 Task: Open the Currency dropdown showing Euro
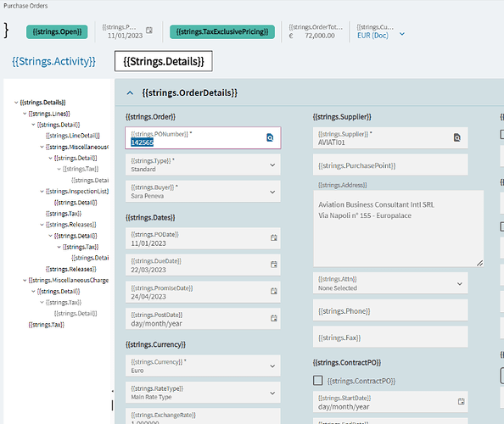[x=203, y=365]
